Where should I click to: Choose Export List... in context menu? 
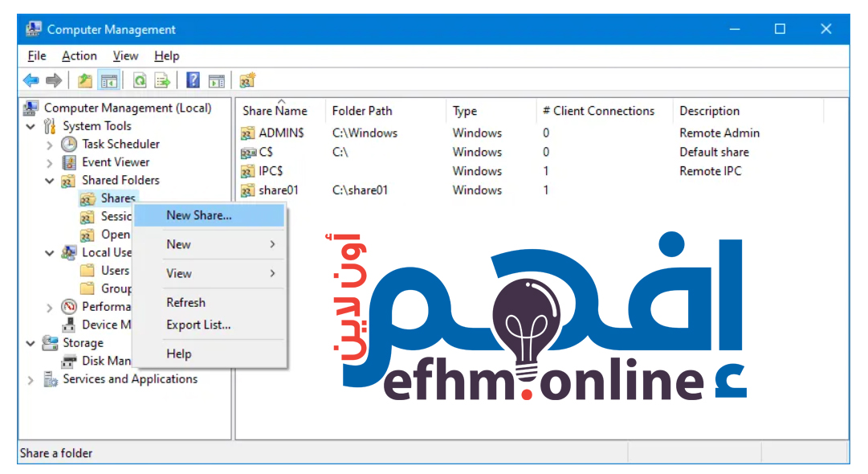point(210,325)
